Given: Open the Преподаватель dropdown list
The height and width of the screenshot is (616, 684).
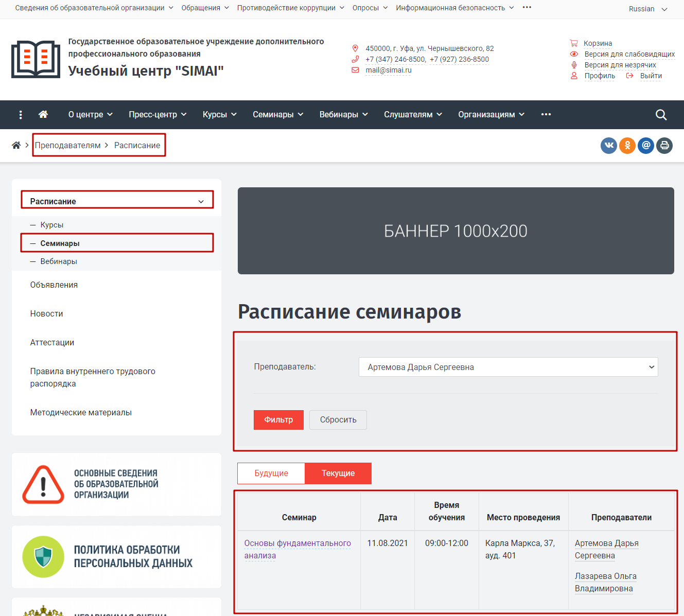Looking at the screenshot, I should pyautogui.click(x=508, y=367).
